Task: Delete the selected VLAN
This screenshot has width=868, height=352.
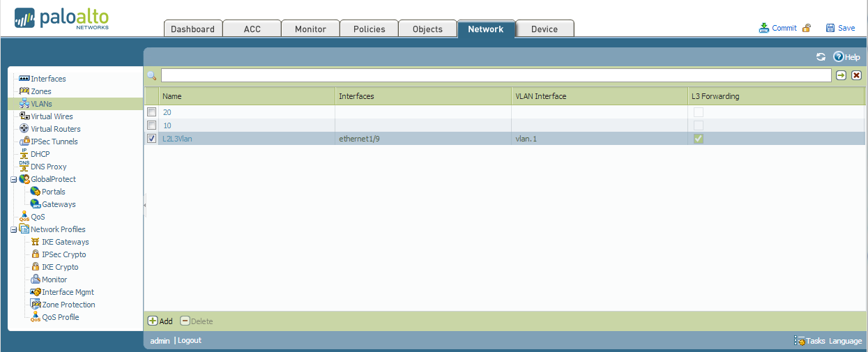Action: (x=197, y=321)
